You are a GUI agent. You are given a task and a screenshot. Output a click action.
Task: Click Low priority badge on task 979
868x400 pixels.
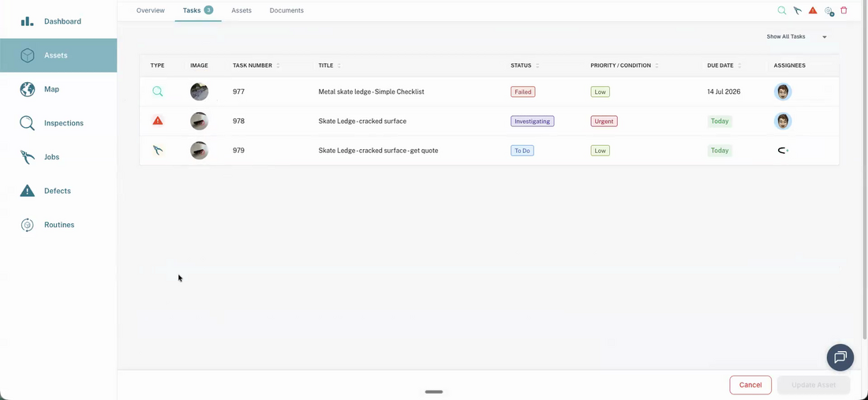pyautogui.click(x=600, y=151)
